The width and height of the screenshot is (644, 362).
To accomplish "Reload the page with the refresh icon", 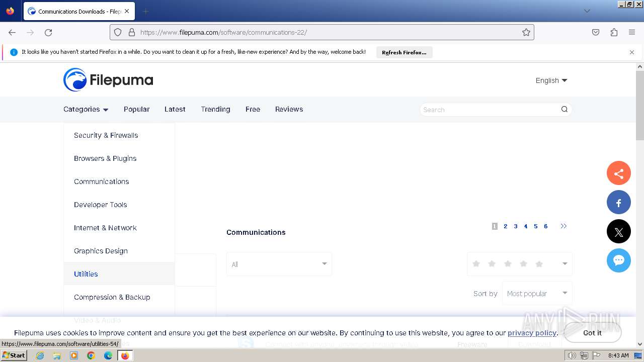I will (48, 32).
